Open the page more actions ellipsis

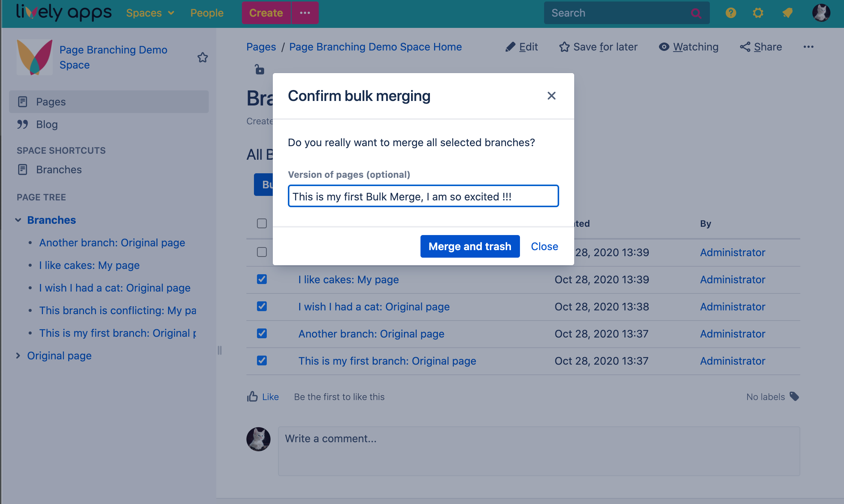click(x=809, y=47)
